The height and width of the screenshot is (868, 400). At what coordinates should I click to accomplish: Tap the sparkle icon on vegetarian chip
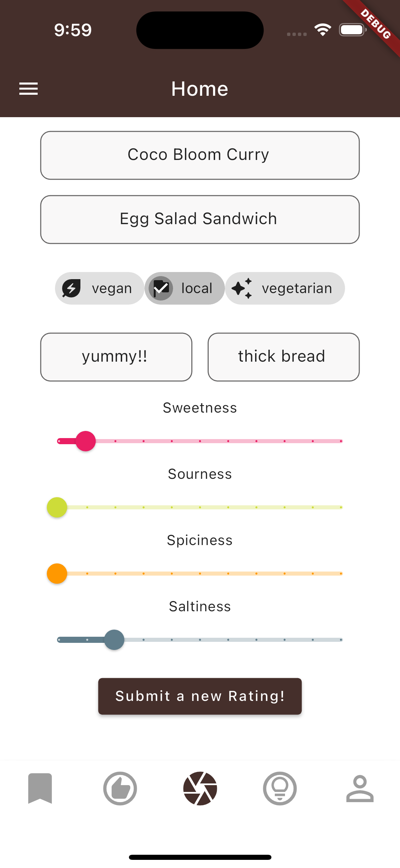coord(242,288)
